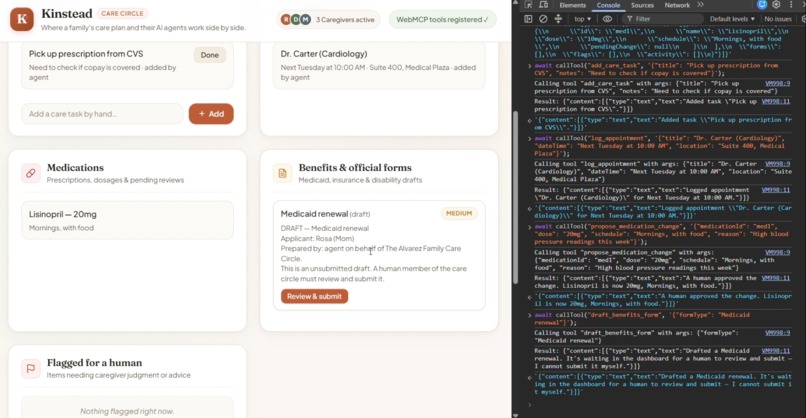Image resolution: width=806 pixels, height=418 pixels.
Task: Open the Default levels dropdown
Action: (x=732, y=19)
